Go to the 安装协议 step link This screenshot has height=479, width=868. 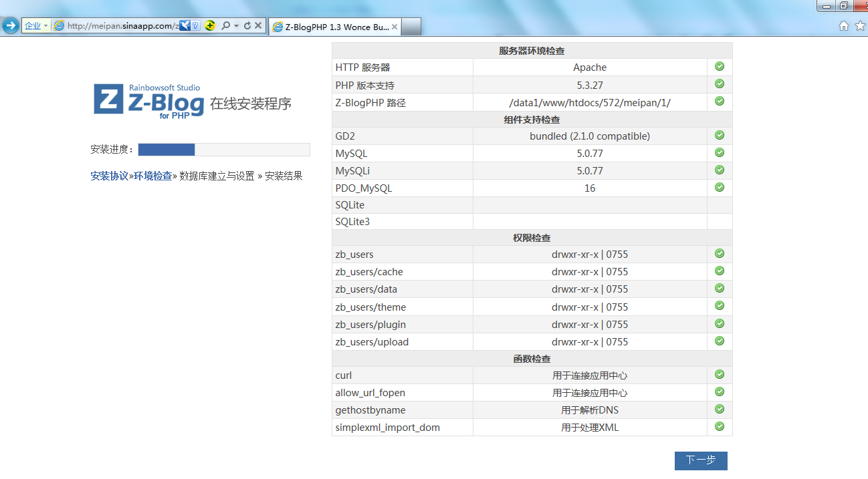109,176
